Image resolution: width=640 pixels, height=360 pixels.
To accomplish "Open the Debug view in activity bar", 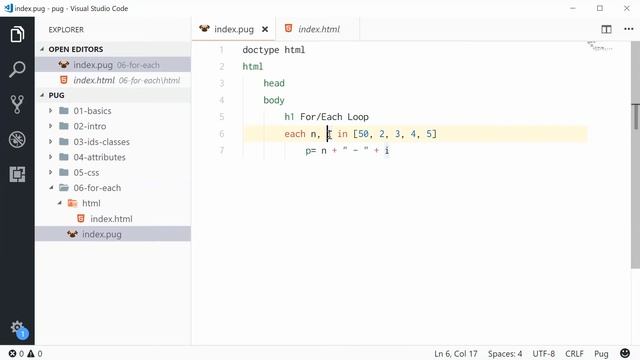I will coord(17,140).
